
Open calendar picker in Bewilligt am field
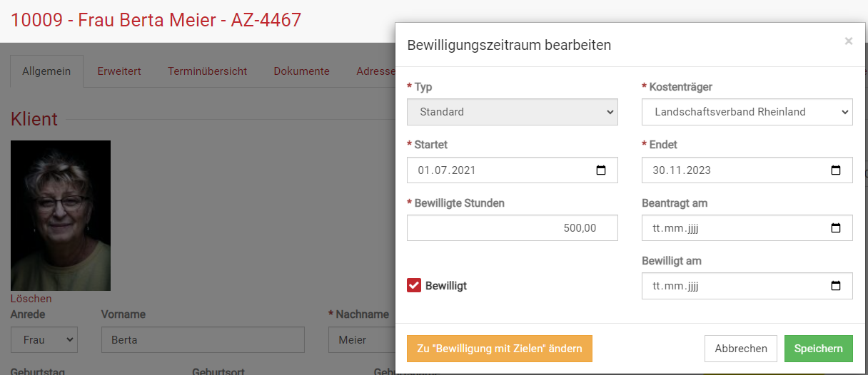tap(836, 287)
